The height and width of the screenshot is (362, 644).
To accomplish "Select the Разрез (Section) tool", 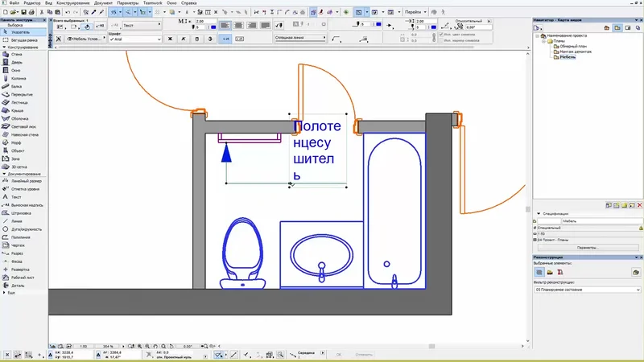I will [x=17, y=253].
